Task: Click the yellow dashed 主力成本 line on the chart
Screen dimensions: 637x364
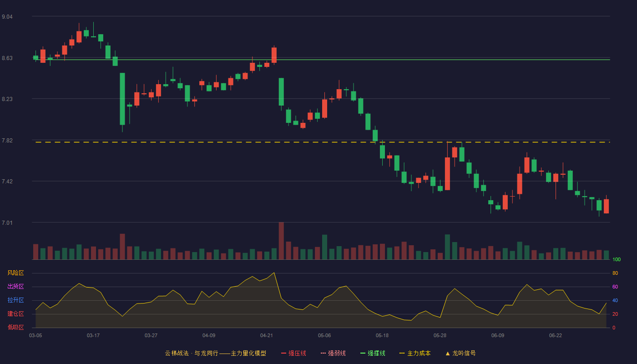Action: coord(323,142)
